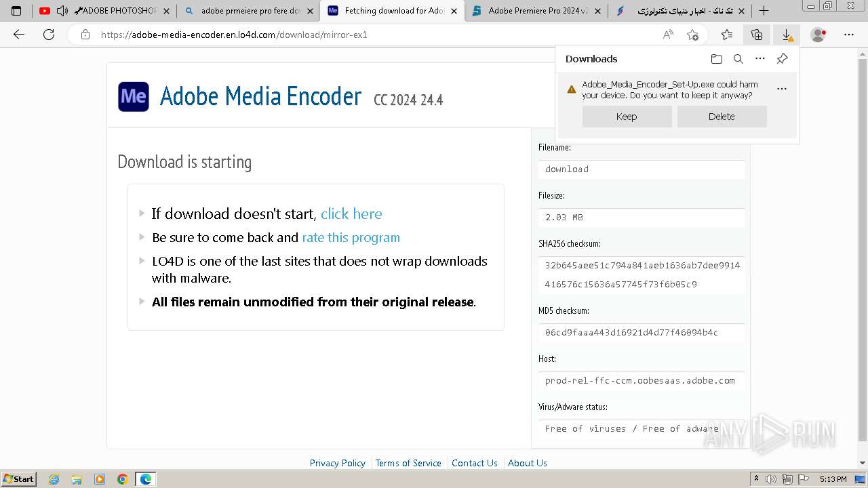868x488 pixels.
Task: Click the 'click here' download link
Action: 351,213
